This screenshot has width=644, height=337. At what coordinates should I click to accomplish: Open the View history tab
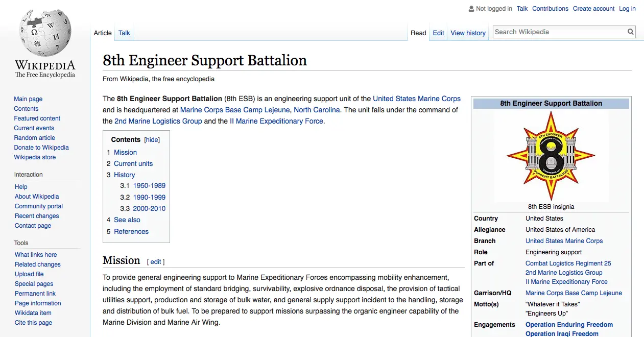point(468,33)
